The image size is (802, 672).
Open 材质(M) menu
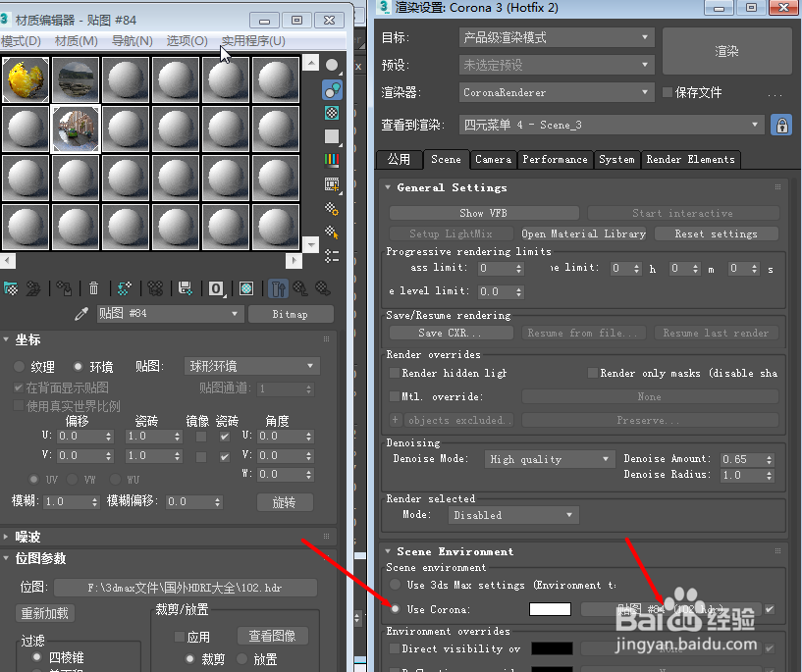pyautogui.click(x=77, y=41)
